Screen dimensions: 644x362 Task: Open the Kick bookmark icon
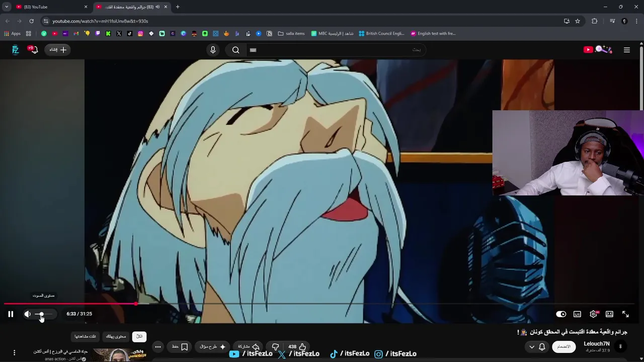[108, 34]
